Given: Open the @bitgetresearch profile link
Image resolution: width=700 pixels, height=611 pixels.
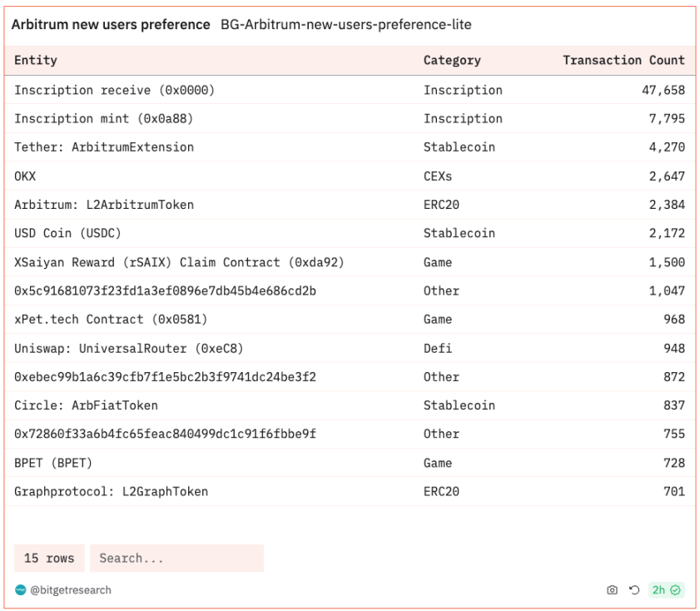Looking at the screenshot, I should pos(70,590).
